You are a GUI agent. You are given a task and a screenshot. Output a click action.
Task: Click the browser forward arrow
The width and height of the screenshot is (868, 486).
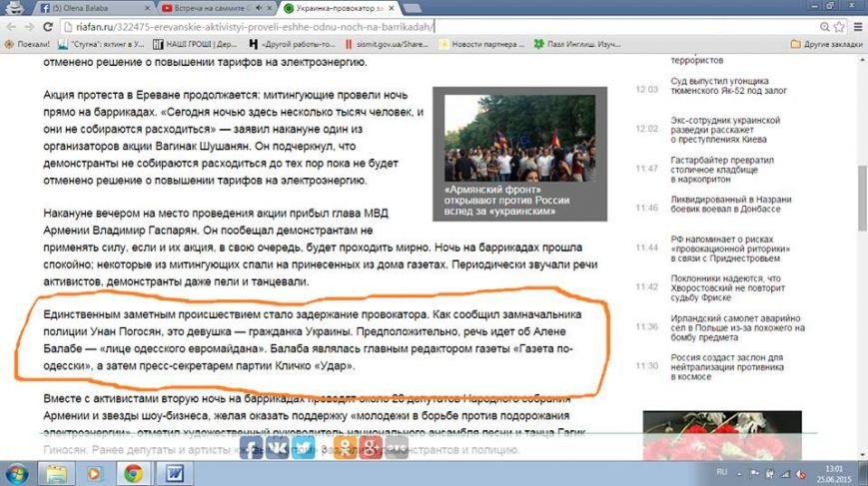point(29,27)
